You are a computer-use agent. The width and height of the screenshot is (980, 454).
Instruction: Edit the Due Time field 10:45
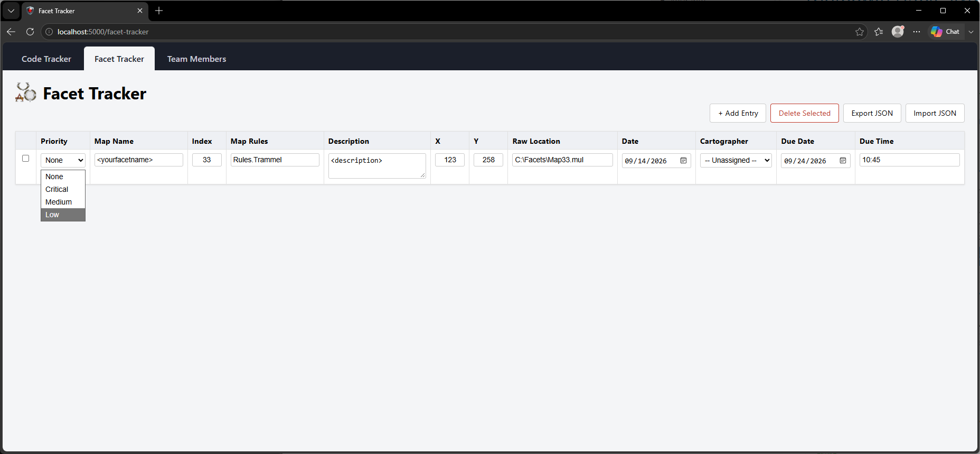(909, 160)
